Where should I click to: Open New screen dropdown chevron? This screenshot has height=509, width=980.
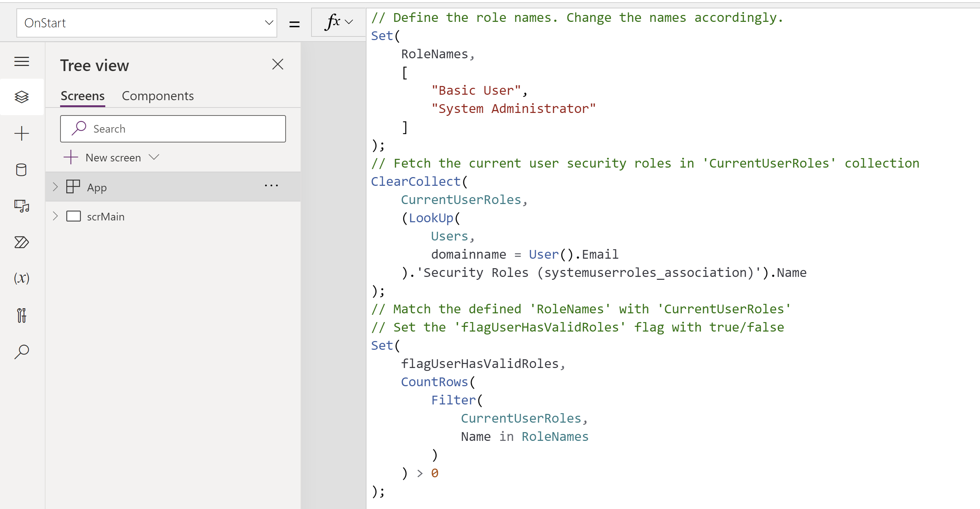click(x=154, y=157)
